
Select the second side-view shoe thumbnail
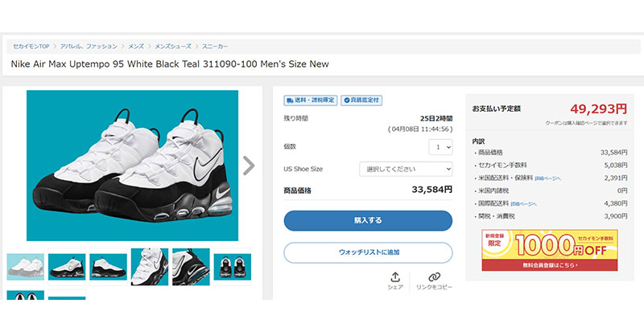pos(67,268)
